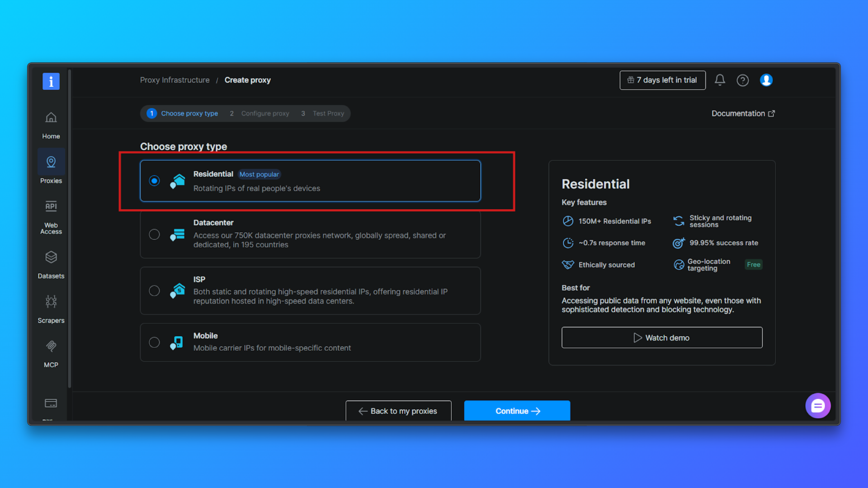Click Back to my proxies
The width and height of the screenshot is (868, 488).
pos(398,411)
